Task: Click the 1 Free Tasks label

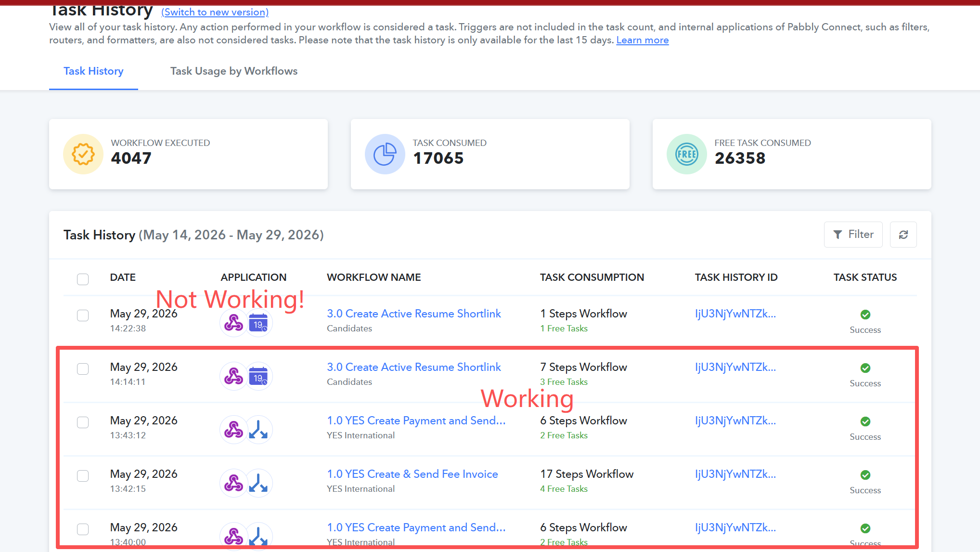Action: pos(564,329)
